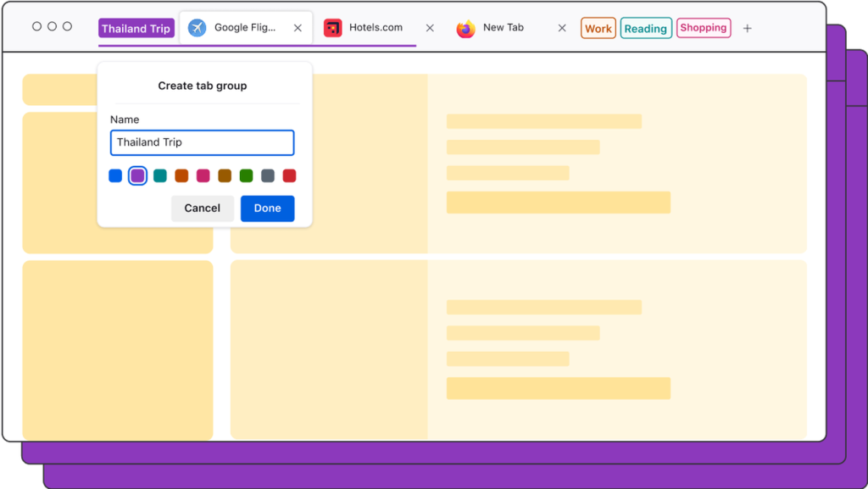
Task: Switch to the Hotels.com tab
Action: click(371, 27)
